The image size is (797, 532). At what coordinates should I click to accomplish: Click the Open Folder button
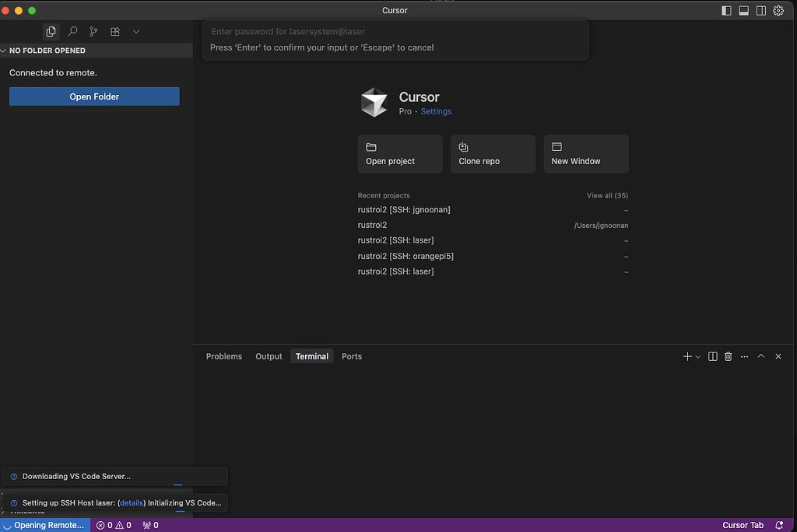pyautogui.click(x=93, y=96)
